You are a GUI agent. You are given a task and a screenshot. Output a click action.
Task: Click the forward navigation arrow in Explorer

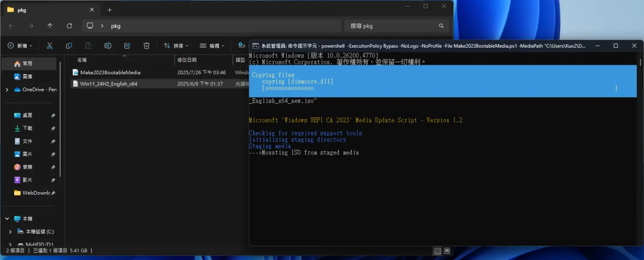point(31,26)
